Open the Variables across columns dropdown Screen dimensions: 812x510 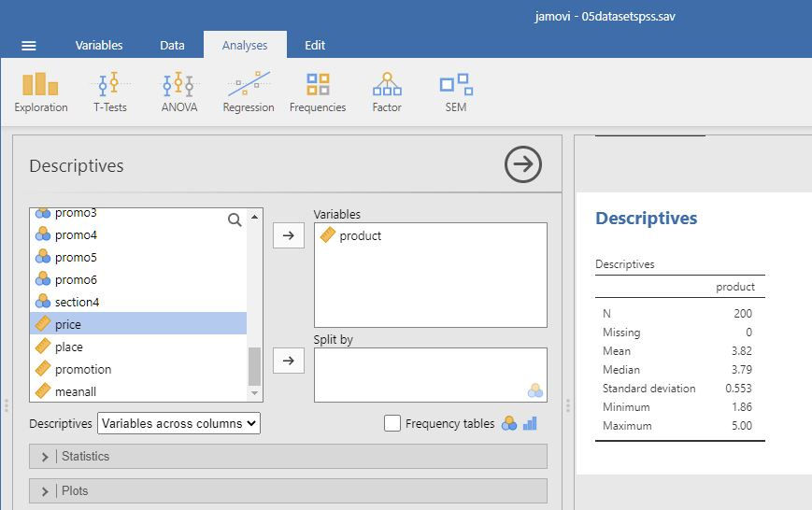point(178,423)
